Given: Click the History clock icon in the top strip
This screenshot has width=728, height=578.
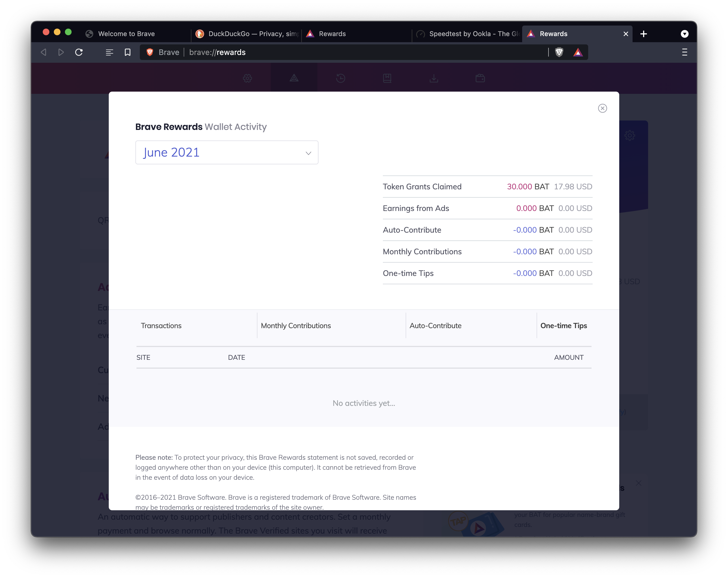Looking at the screenshot, I should (x=340, y=78).
